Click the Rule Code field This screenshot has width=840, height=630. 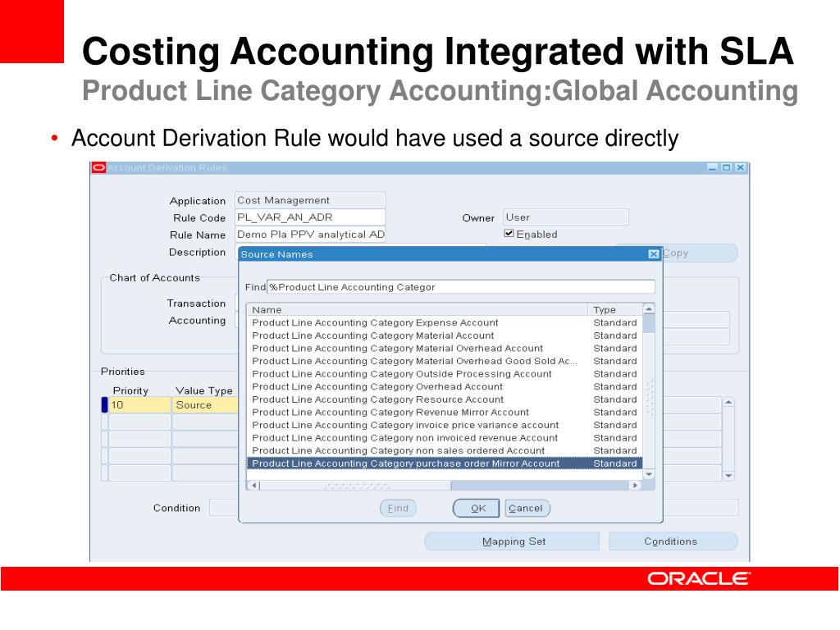tap(309, 217)
